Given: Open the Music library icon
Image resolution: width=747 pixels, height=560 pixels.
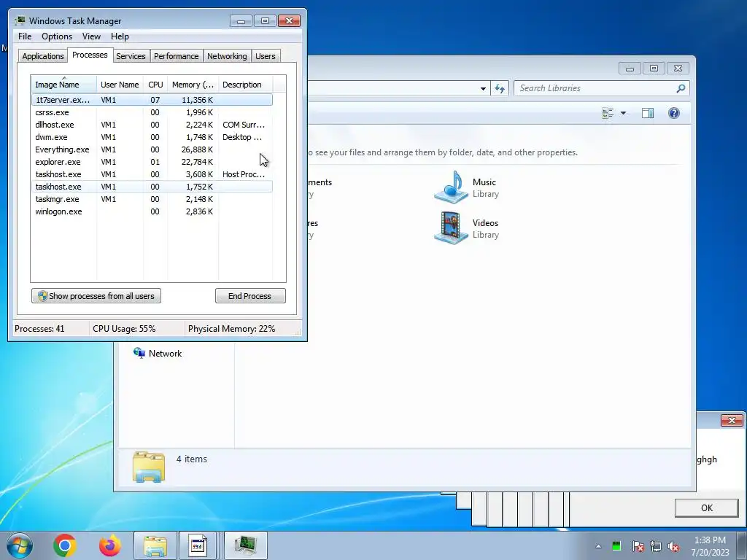Looking at the screenshot, I should [451, 187].
